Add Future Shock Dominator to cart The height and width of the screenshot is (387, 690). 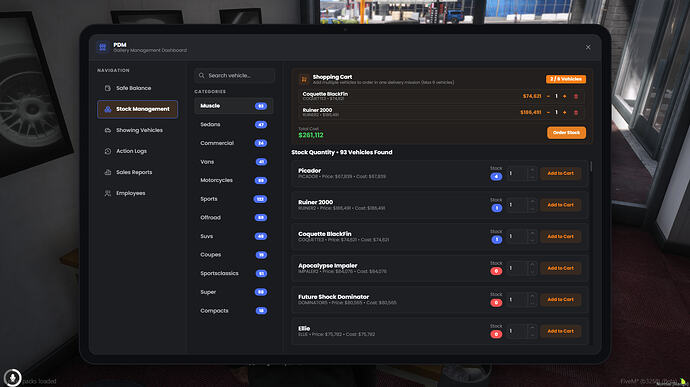coord(561,299)
